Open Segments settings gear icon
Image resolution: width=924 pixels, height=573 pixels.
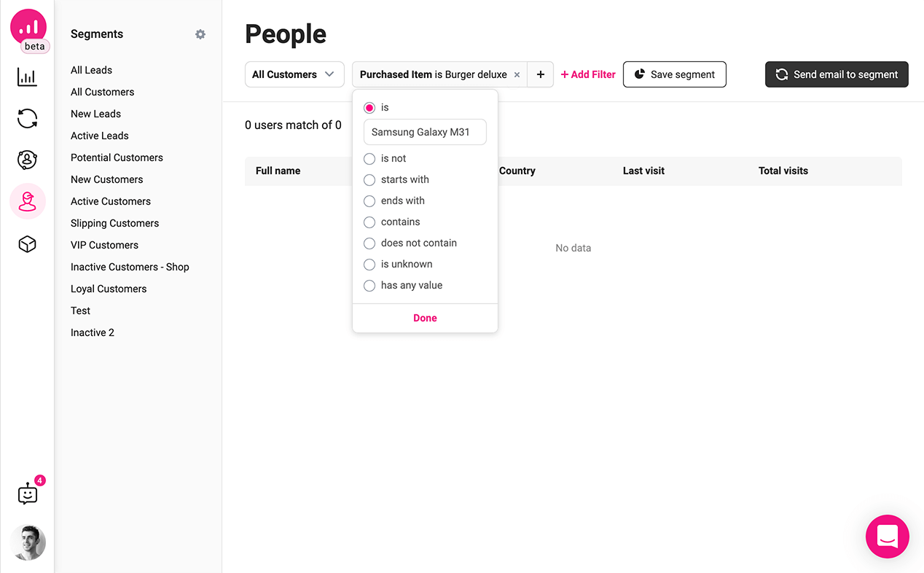tap(200, 34)
